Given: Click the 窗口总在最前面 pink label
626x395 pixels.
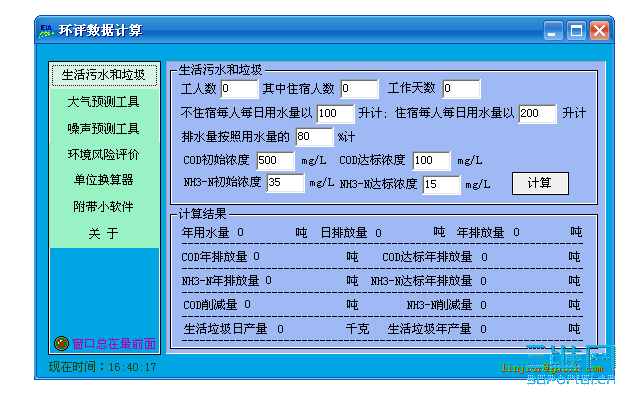Looking at the screenshot, I should (x=114, y=344).
